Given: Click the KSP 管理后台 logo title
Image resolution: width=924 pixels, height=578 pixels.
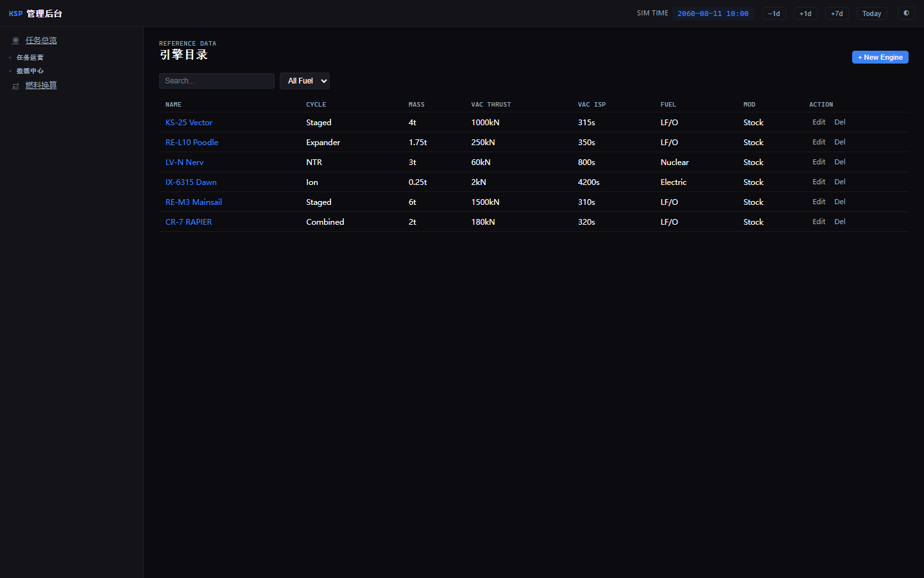Looking at the screenshot, I should click(35, 13).
